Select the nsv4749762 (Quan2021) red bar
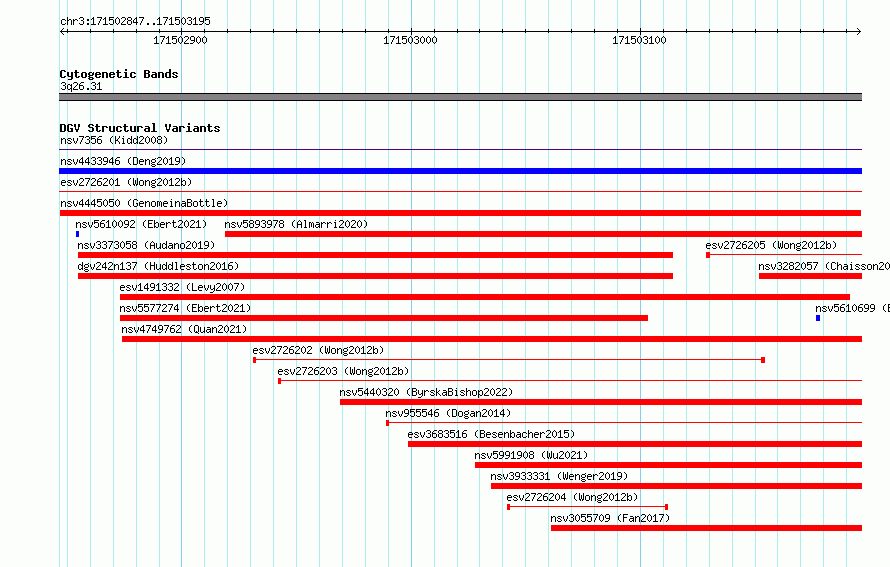 click(492, 339)
